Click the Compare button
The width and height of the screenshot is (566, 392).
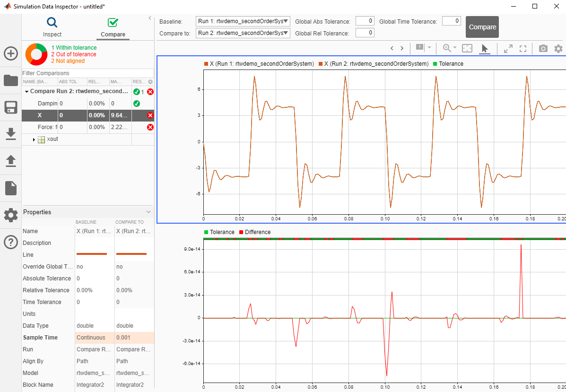(482, 27)
